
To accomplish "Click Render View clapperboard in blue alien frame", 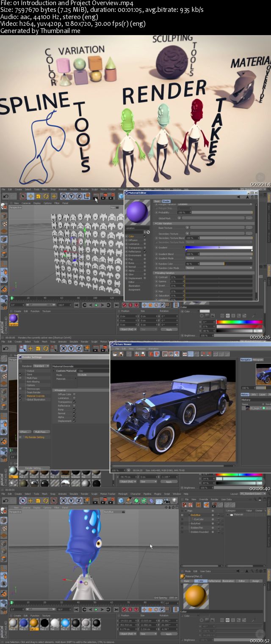I will (x=96, y=501).
